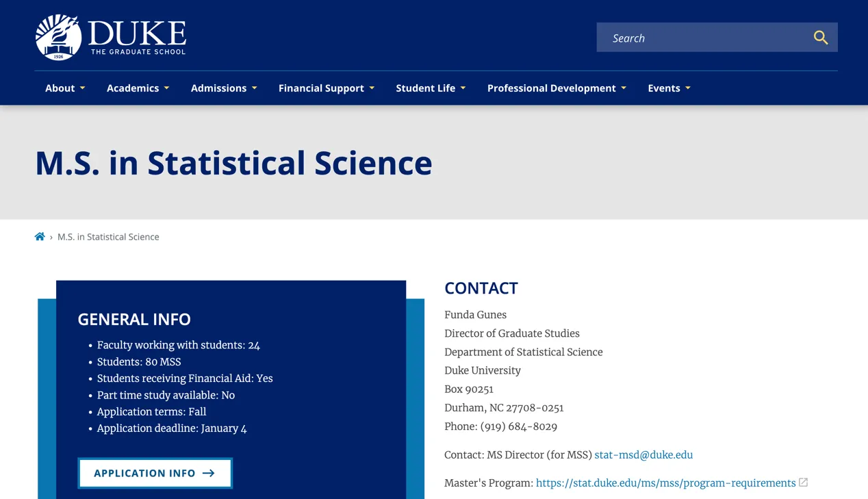The height and width of the screenshot is (499, 868).
Task: Open the Events menu
Action: pyautogui.click(x=669, y=88)
